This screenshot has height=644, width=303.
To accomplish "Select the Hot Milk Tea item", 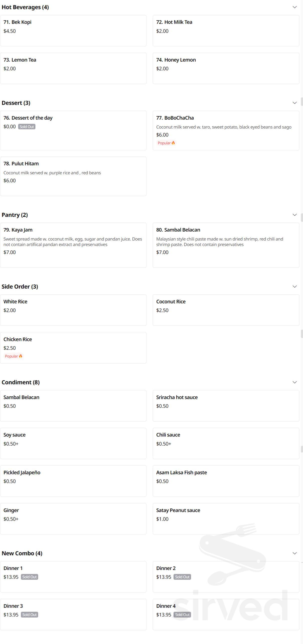I will [x=226, y=31].
